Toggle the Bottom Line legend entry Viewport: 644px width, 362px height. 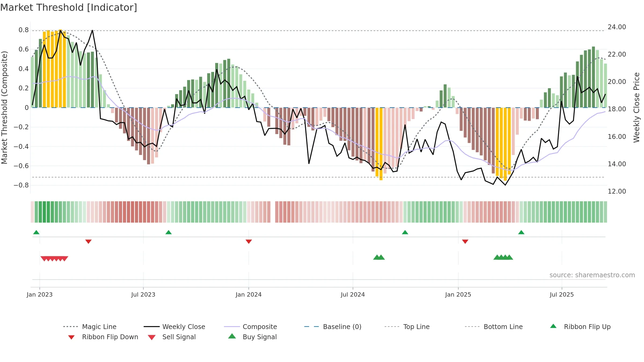pyautogui.click(x=494, y=327)
